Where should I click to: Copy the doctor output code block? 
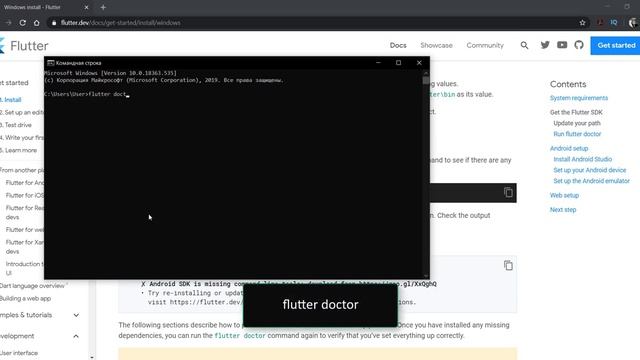[508, 265]
